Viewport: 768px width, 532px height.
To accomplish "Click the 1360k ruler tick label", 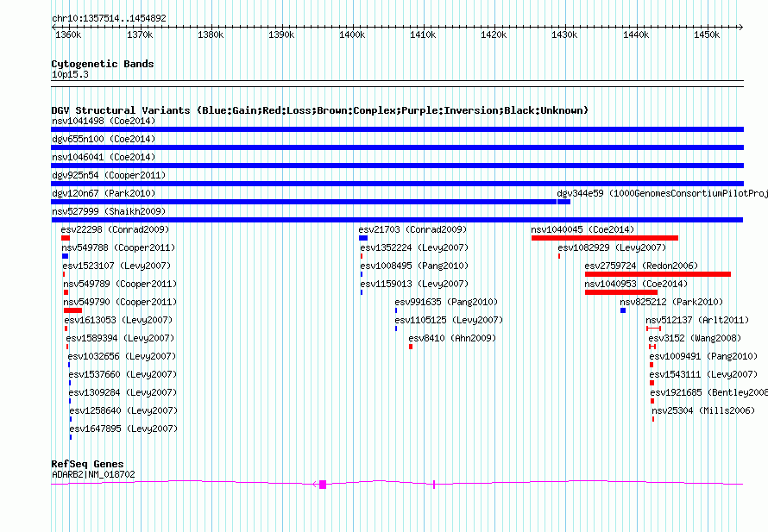I will (68, 34).
